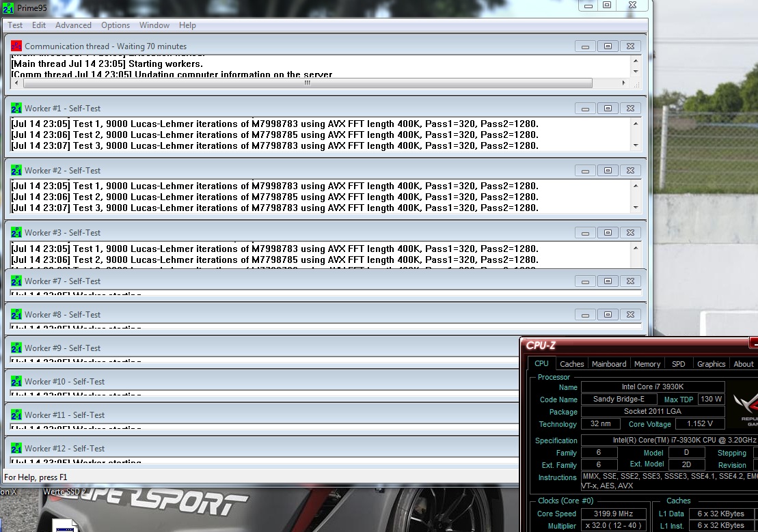758x532 pixels.
Task: Click the Package value 'Socket 2011 LGA'
Action: pyautogui.click(x=653, y=411)
